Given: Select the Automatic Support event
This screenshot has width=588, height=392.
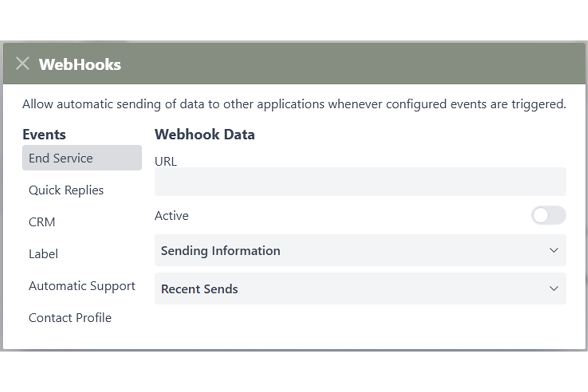Looking at the screenshot, I should [82, 286].
